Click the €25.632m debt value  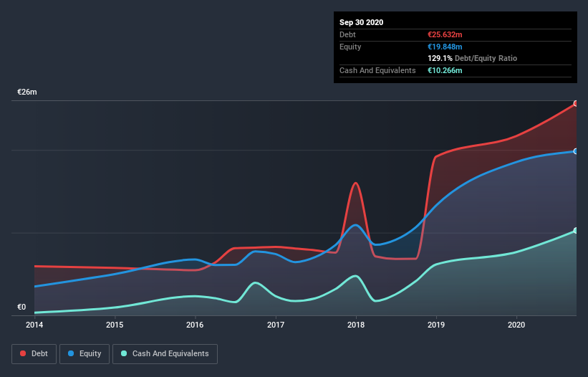coord(445,34)
